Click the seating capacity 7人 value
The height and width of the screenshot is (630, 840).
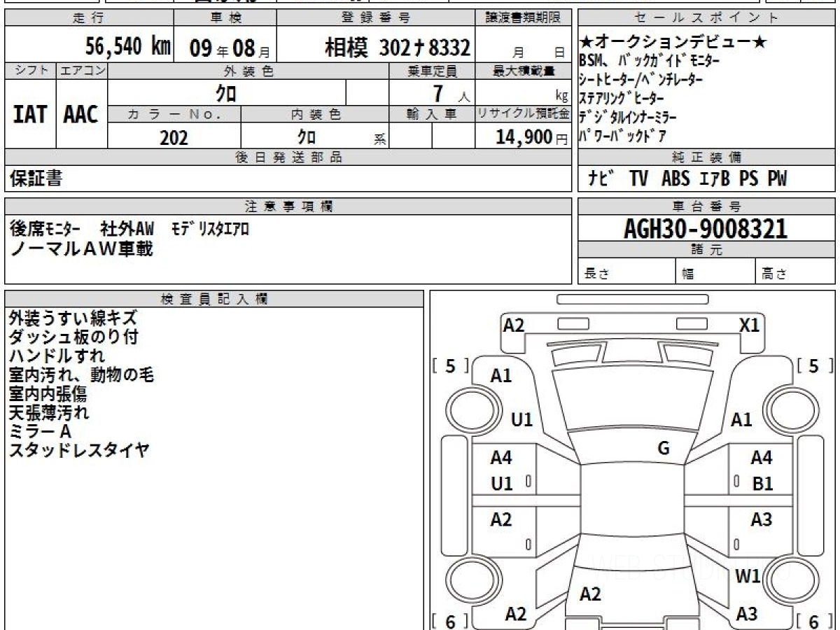pyautogui.click(x=451, y=92)
